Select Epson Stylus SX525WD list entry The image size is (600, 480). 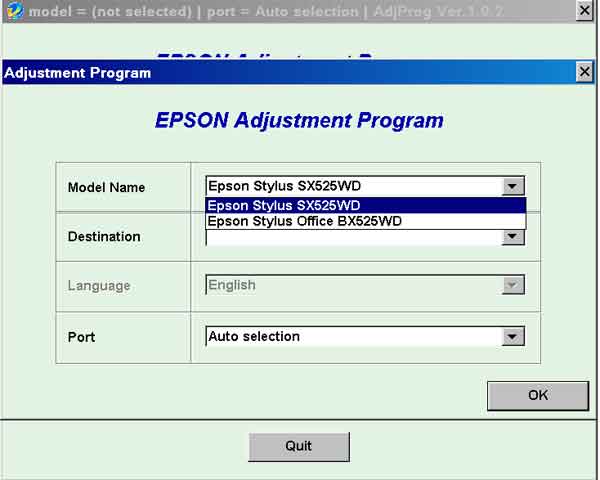[365, 206]
